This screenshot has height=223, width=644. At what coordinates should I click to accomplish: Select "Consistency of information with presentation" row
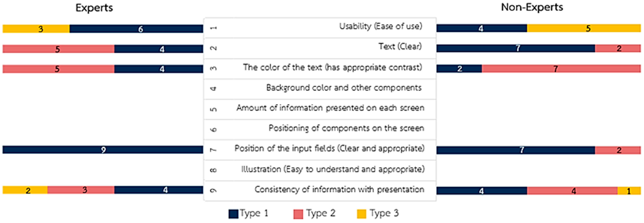pyautogui.click(x=339, y=190)
